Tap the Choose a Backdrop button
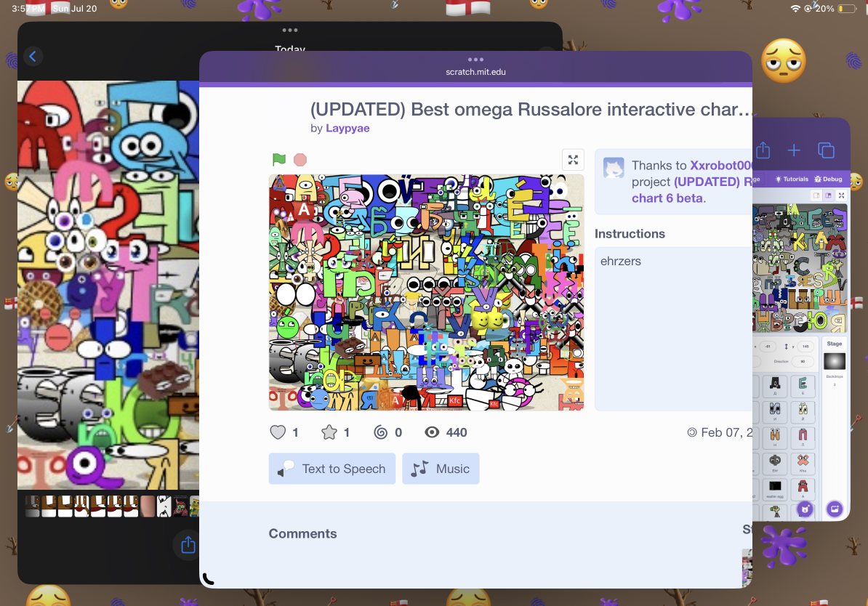The width and height of the screenshot is (868, 606). click(x=835, y=509)
